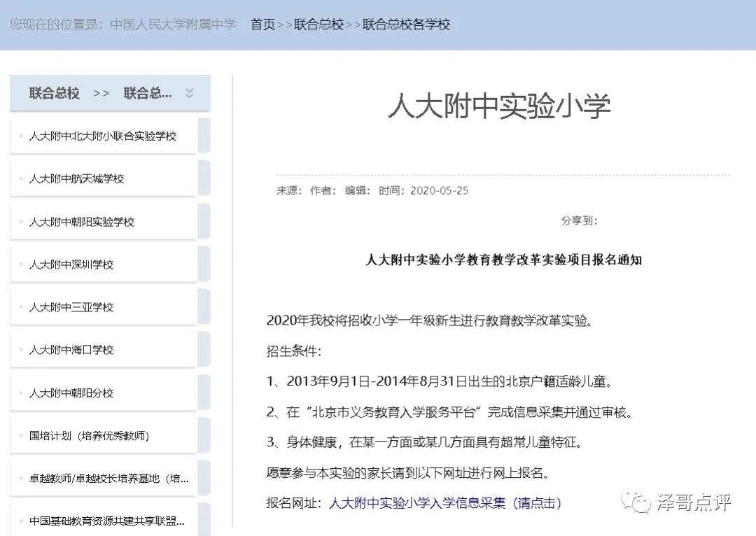Select 人大附中三亚学校 in the sidebar

click(x=72, y=306)
